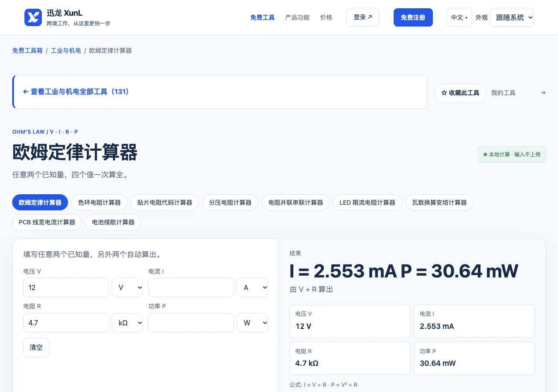Viewport: 558px width, 392px height.
Task: Open the resistance unit dropdown showing kΩ
Action: point(127,323)
